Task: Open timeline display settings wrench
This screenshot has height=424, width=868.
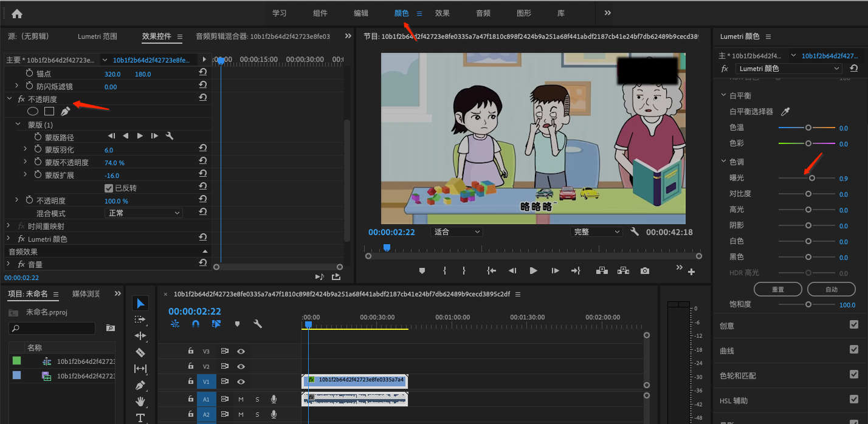Action: 258,324
